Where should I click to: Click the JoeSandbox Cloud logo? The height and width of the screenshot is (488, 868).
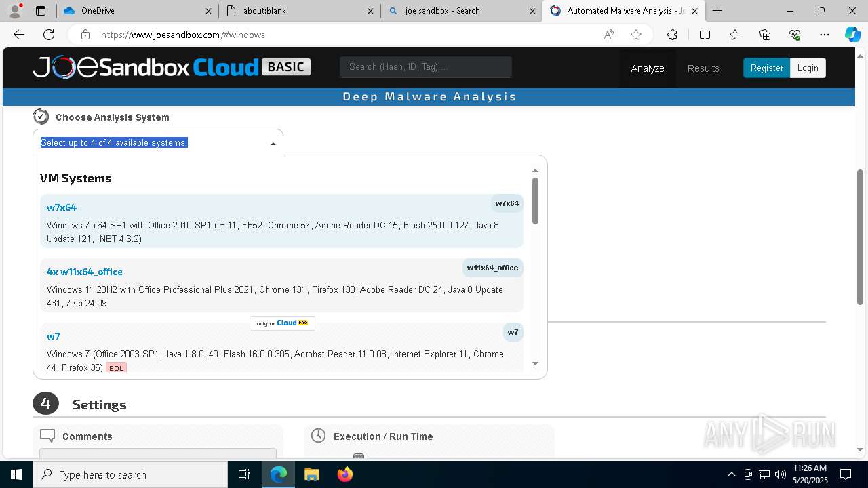click(172, 67)
